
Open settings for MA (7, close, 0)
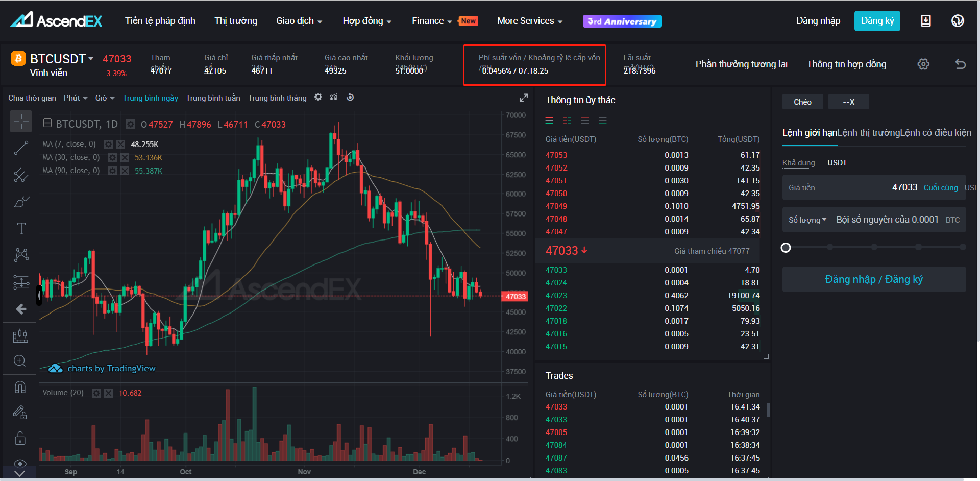[x=108, y=144]
